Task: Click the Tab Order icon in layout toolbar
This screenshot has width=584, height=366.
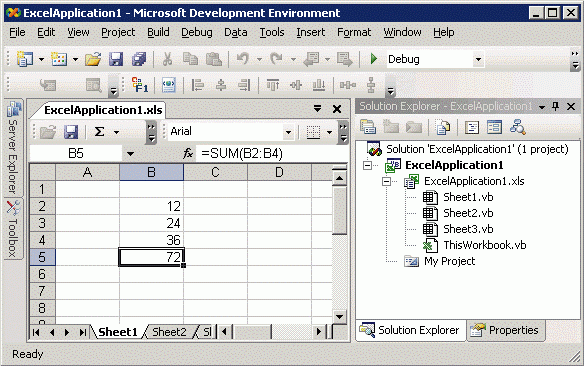Action: tap(140, 85)
